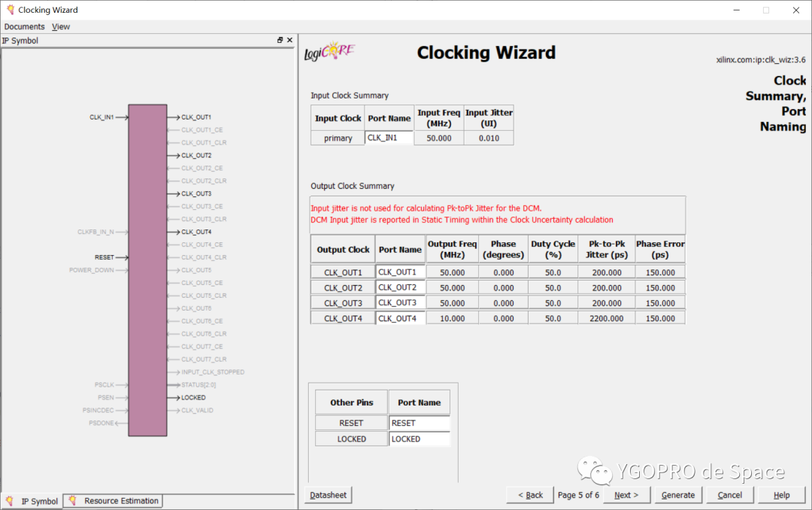Viewport: 812px width, 510px height.
Task: Open the View menu
Action: [x=61, y=26]
